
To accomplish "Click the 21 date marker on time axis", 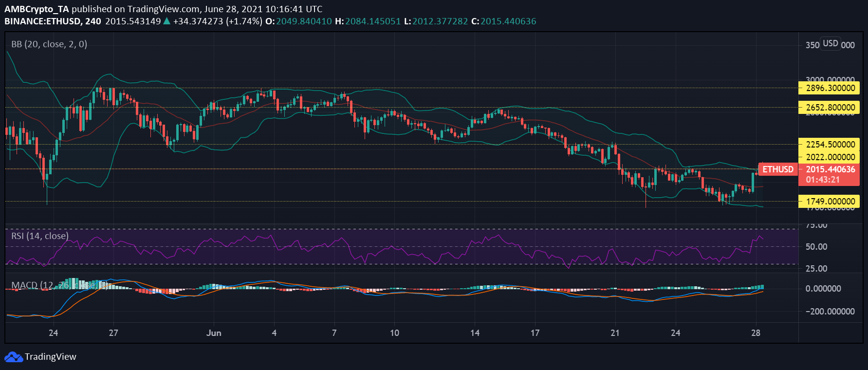I will pyautogui.click(x=615, y=333).
